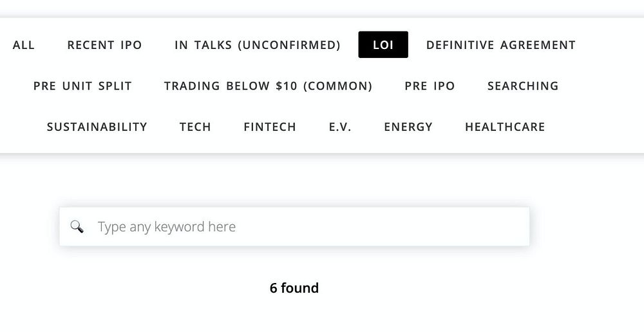Image resolution: width=644 pixels, height=332 pixels.
Task: Select the FINTECH sector filter
Action: point(270,127)
